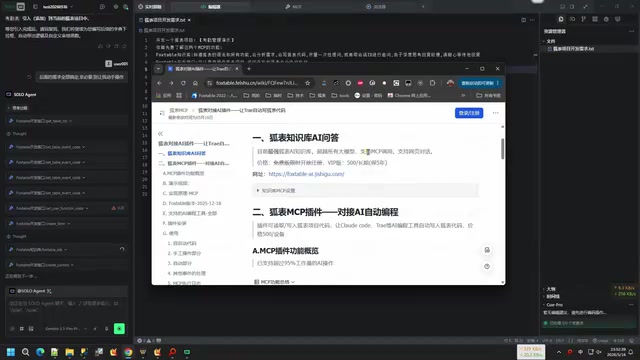Click Trae chat settings gear icon

click(116, 7)
